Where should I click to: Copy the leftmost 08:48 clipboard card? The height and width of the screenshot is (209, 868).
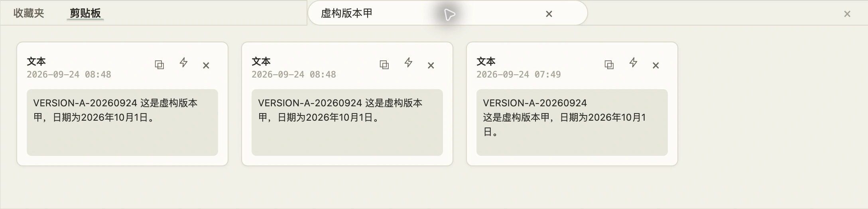(159, 65)
